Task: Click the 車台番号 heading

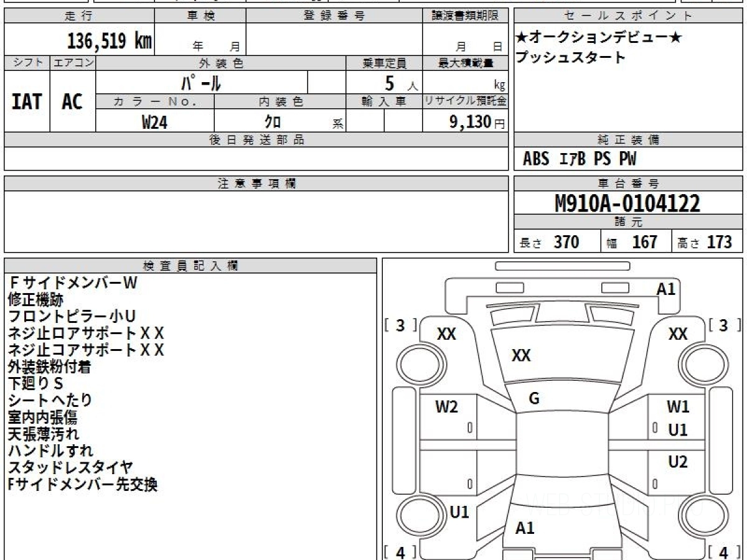Action: point(628,184)
